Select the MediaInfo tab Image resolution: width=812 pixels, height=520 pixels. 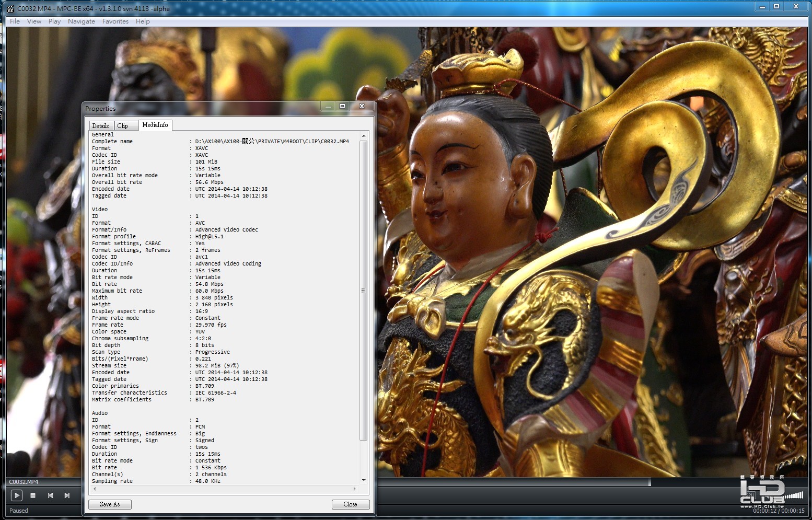tap(155, 125)
